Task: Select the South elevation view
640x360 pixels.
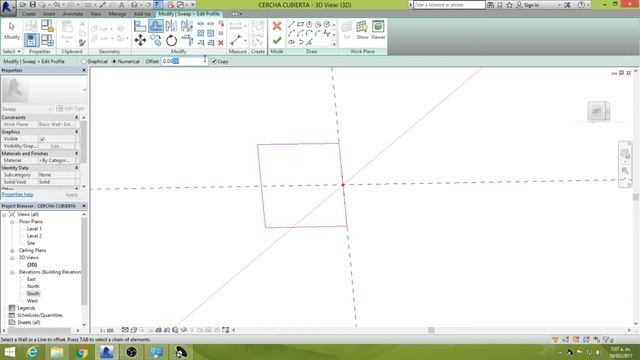Action: tap(33, 294)
